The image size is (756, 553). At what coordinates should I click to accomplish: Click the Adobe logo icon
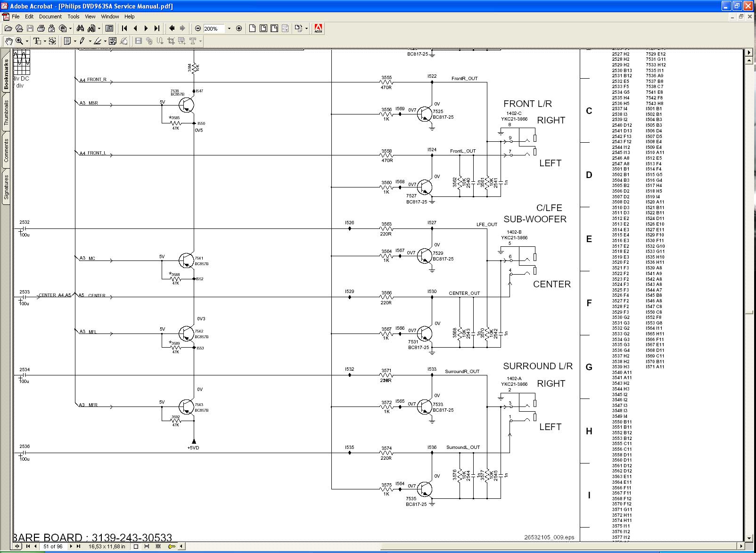pyautogui.click(x=318, y=28)
